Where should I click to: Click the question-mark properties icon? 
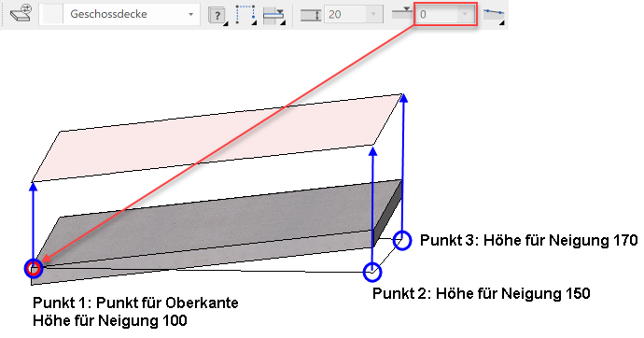(x=217, y=16)
